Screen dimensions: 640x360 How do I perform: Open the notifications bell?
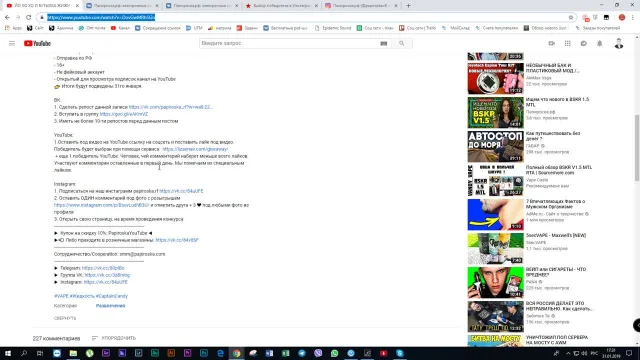(600, 43)
